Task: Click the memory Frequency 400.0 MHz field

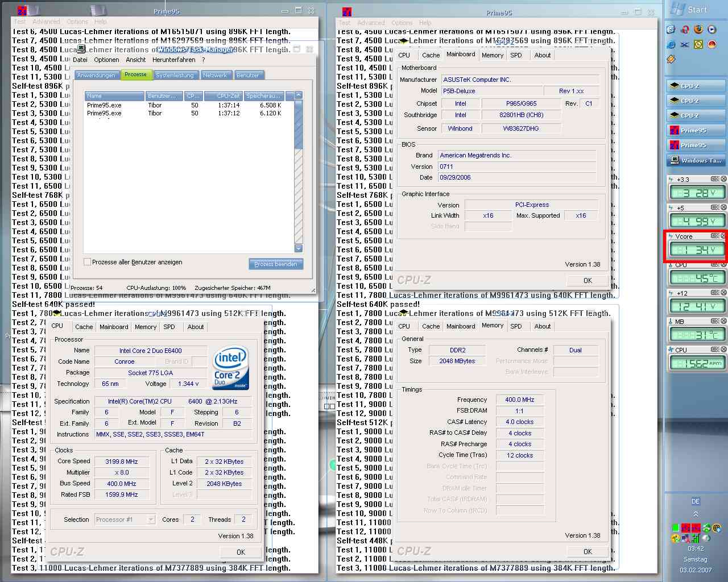Action: (519, 400)
